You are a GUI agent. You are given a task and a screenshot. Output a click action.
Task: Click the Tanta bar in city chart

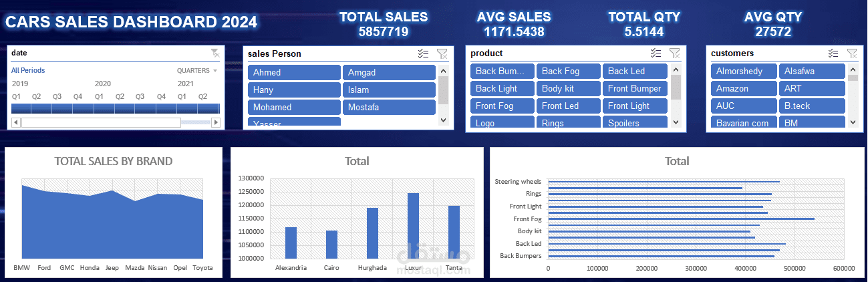tap(454, 232)
